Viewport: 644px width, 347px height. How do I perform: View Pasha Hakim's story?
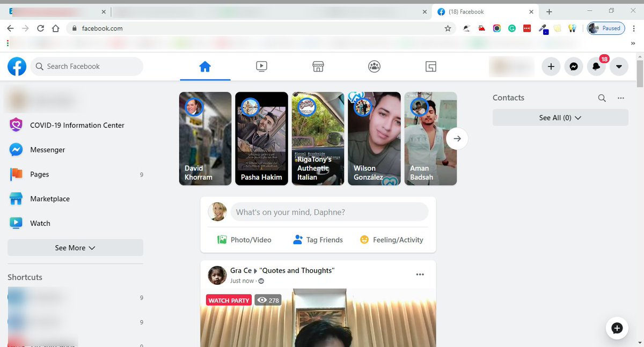point(261,138)
